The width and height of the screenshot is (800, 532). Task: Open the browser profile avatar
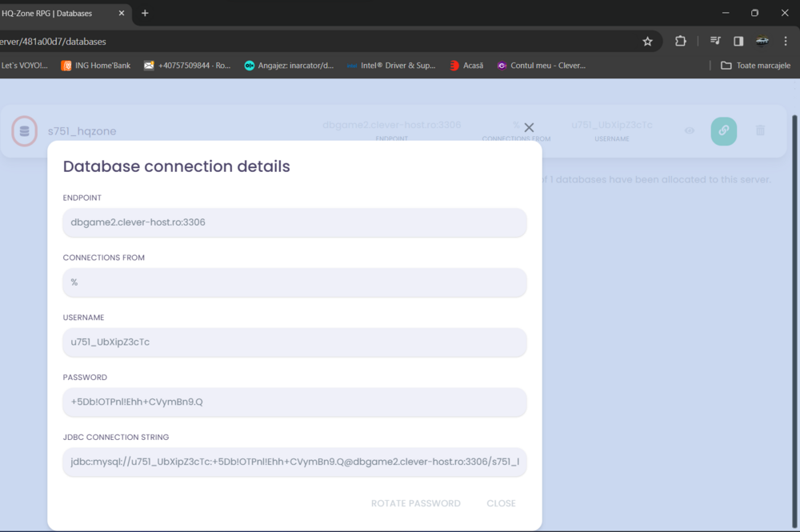pyautogui.click(x=762, y=41)
